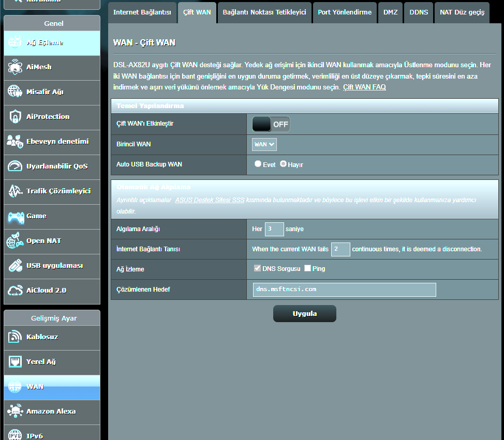Screen dimensions: 504x440
Task: Click the AiMesh sidebar icon
Action: coord(15,67)
